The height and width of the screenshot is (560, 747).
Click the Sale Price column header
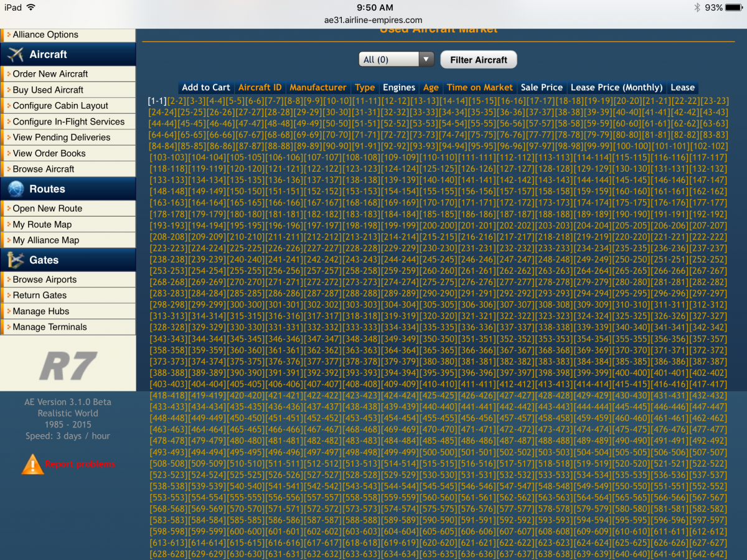[542, 88]
